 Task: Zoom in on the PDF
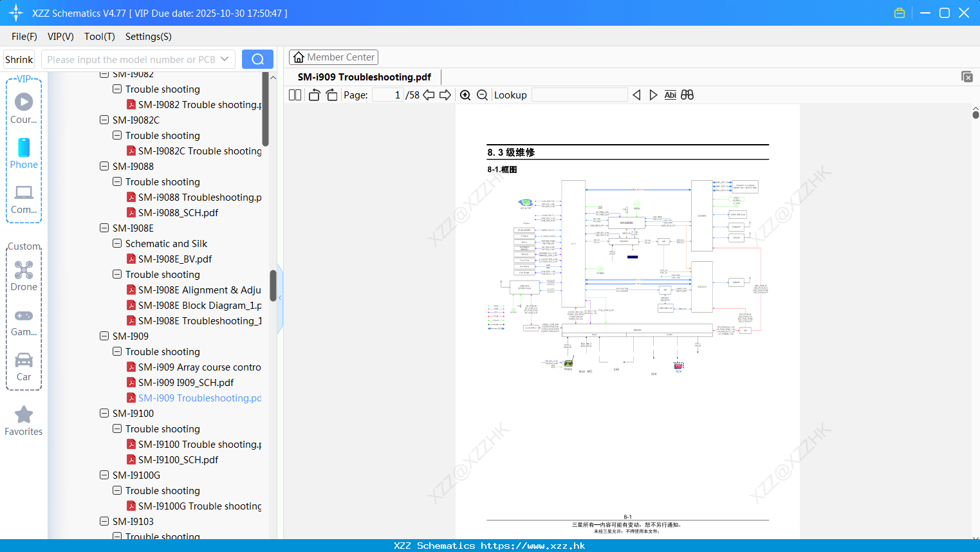465,95
